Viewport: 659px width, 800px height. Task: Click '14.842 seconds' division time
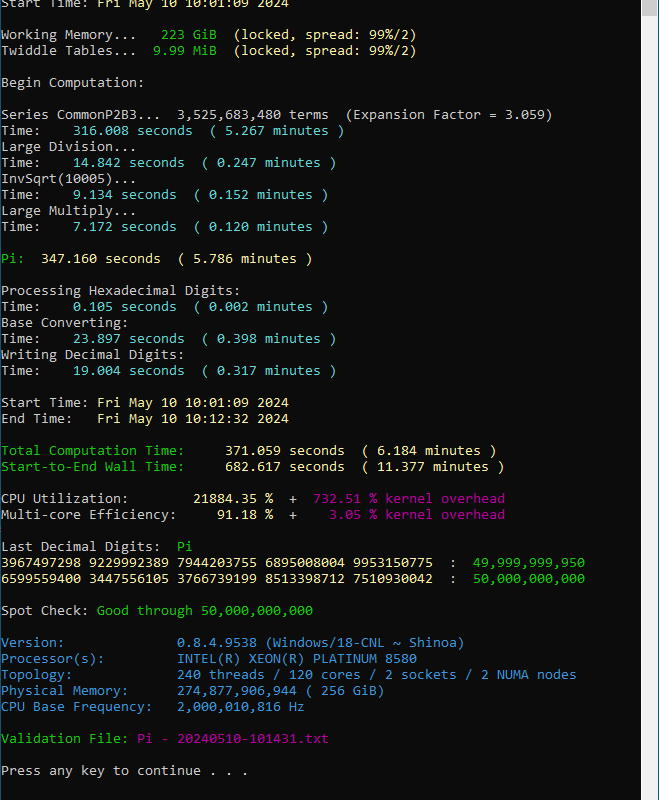point(129,163)
